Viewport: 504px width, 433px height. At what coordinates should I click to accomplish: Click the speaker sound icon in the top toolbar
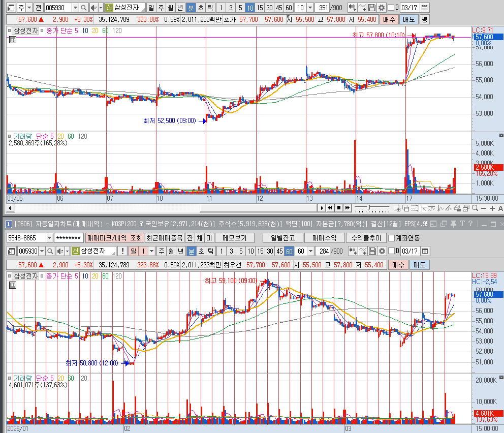(93, 8)
